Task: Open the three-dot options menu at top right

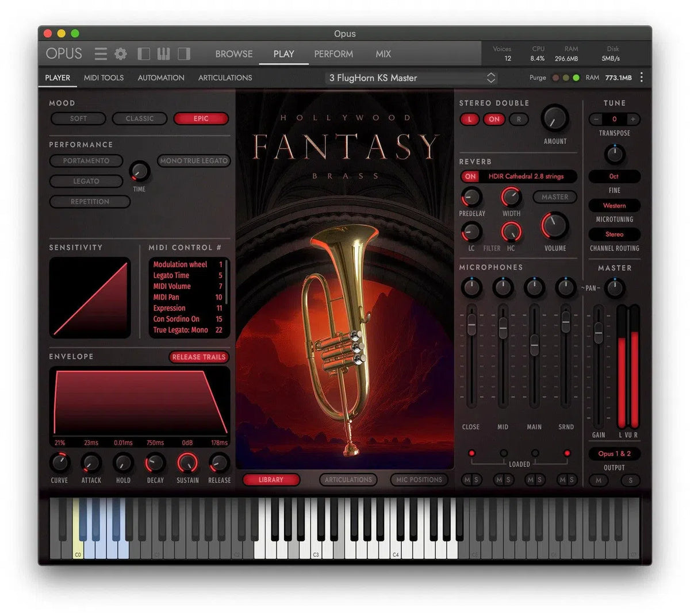Action: [642, 78]
